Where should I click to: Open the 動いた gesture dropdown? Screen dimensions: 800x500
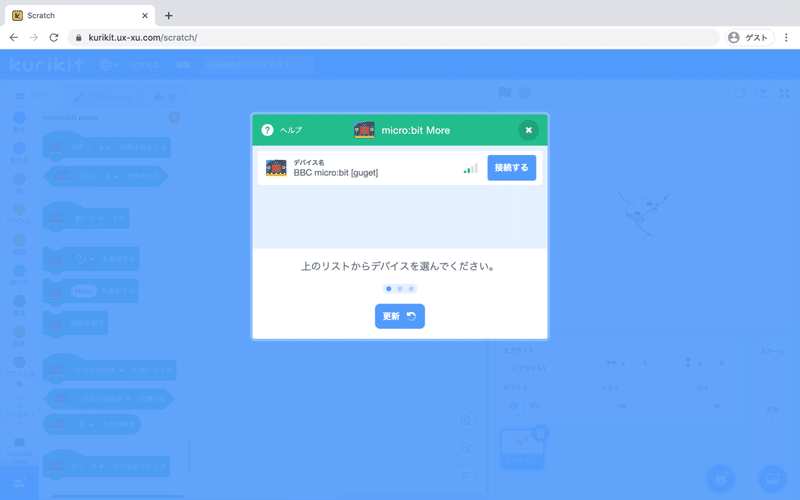tap(89, 218)
